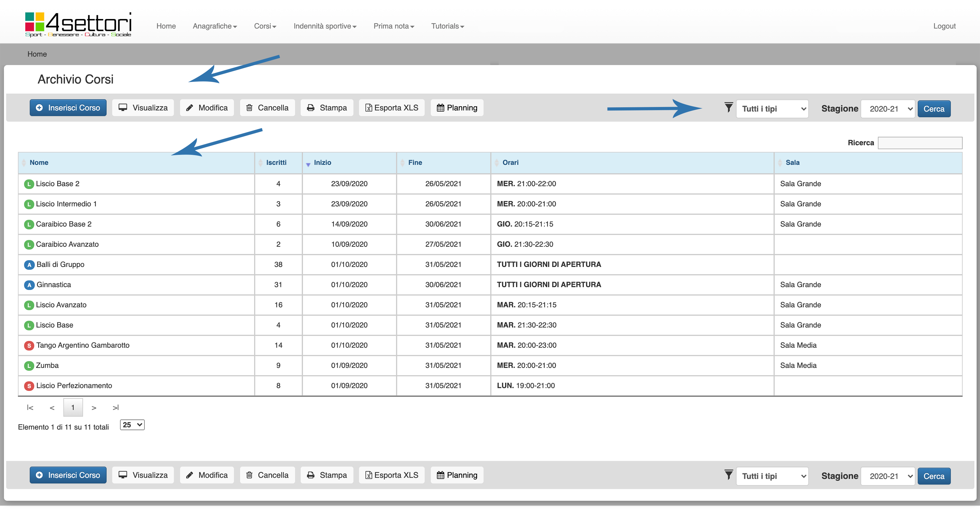This screenshot has height=526, width=980.
Task: Click blue A badge of Ginnastica
Action: point(29,285)
